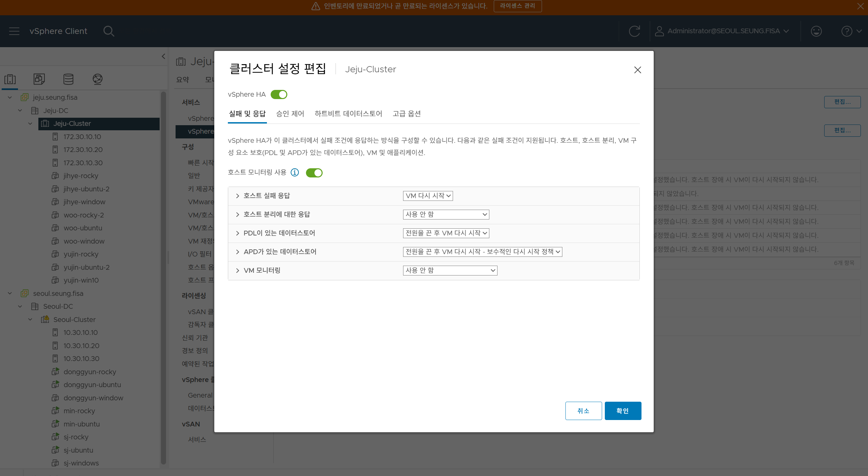Click the 취소 button
Screen dimensions: 868x476
coord(583,411)
